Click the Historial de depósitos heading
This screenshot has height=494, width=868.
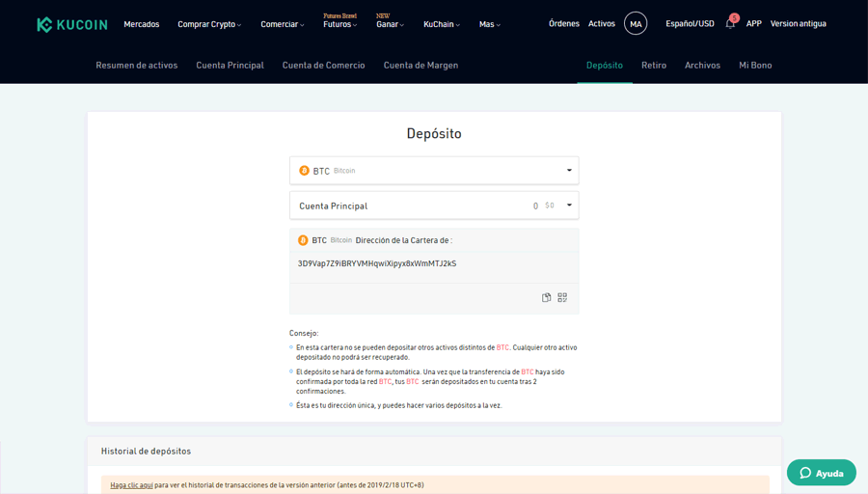coord(146,452)
